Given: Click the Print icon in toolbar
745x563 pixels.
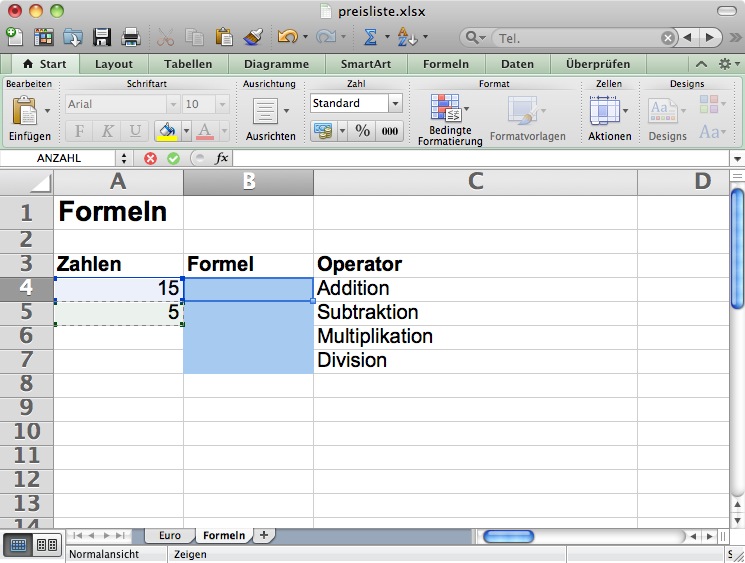Looking at the screenshot, I should pos(130,37).
